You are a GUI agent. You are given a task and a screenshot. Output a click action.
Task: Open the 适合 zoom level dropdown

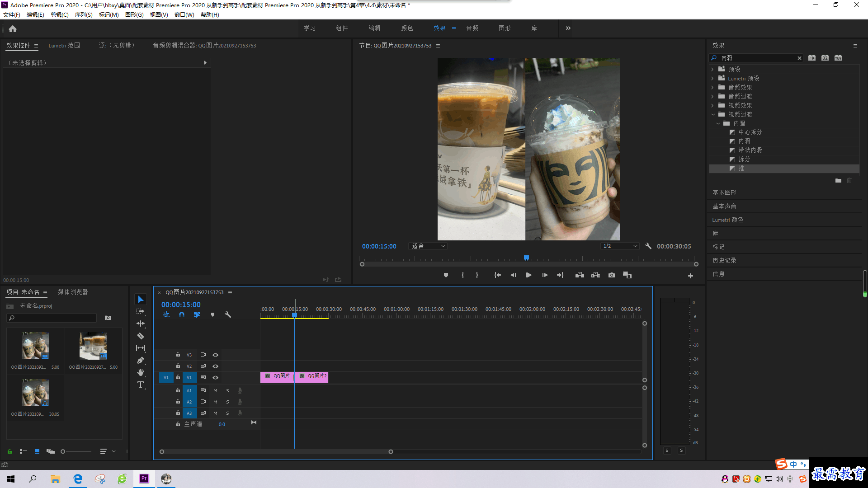(428, 246)
